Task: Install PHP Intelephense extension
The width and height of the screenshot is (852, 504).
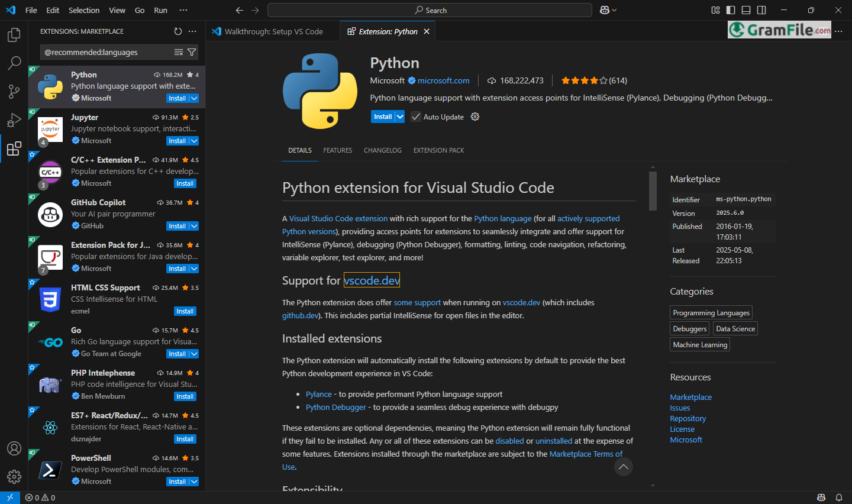Action: click(x=185, y=396)
